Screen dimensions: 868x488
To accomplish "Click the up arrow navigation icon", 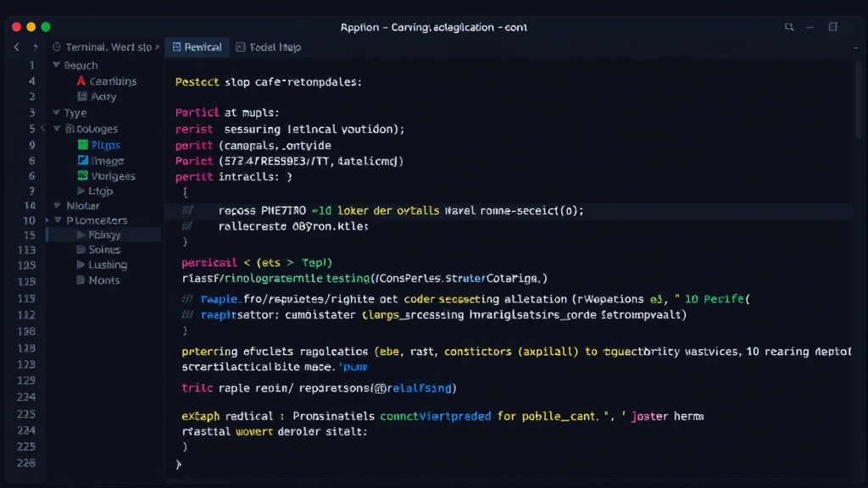I will [x=36, y=47].
